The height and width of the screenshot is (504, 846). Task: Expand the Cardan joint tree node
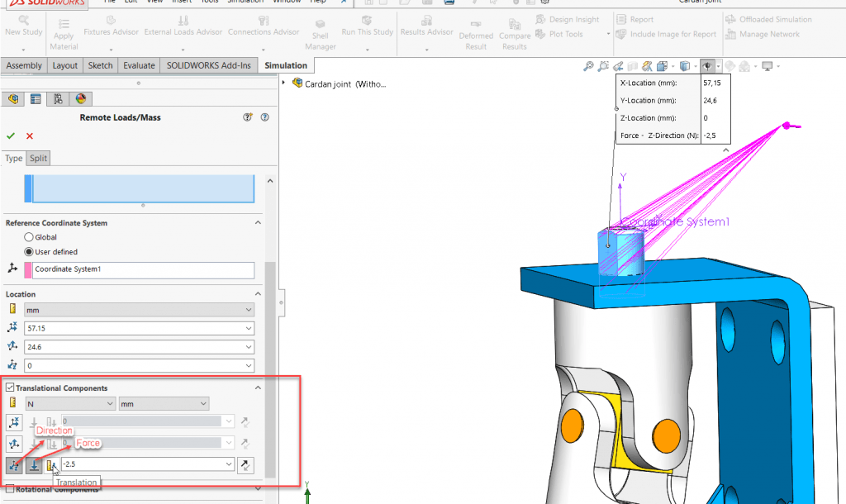coord(283,83)
